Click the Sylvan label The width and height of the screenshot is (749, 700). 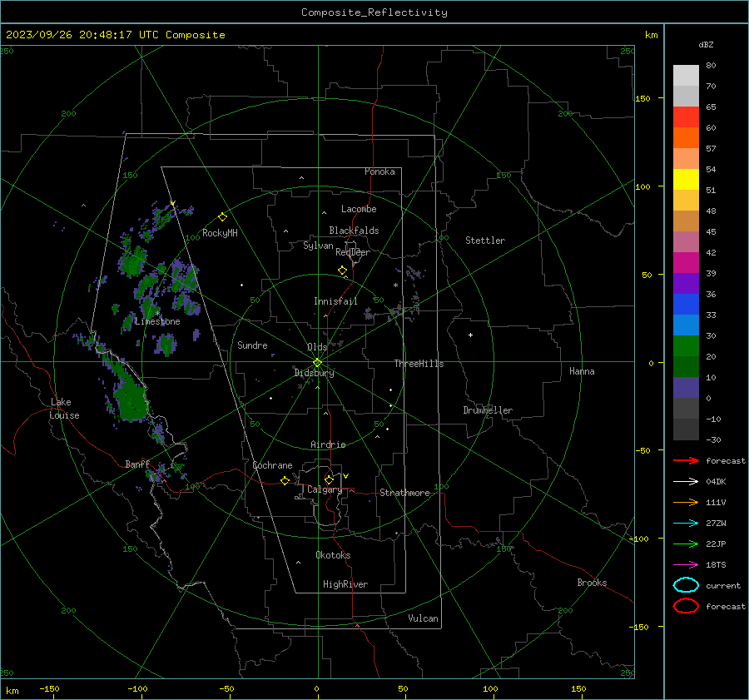point(318,246)
